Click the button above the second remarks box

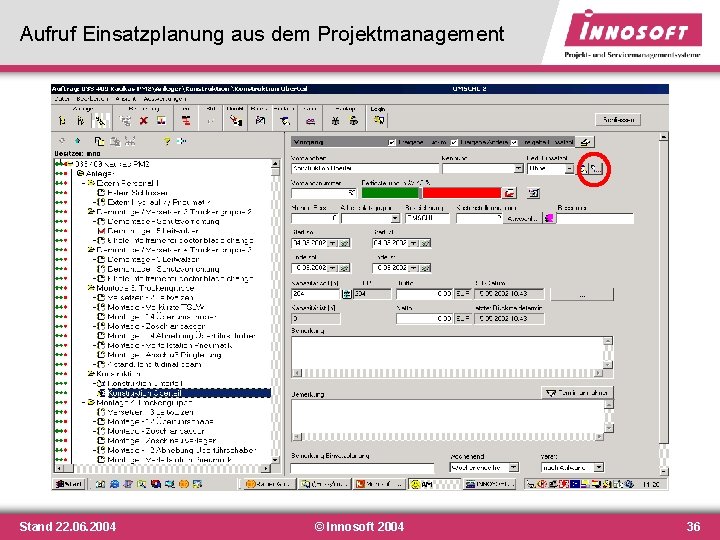[x=578, y=393]
